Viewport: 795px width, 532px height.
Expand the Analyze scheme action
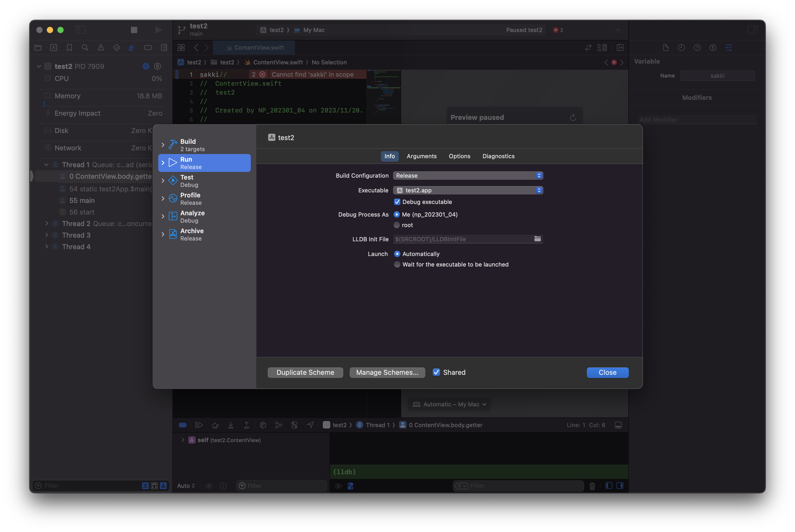tap(163, 217)
